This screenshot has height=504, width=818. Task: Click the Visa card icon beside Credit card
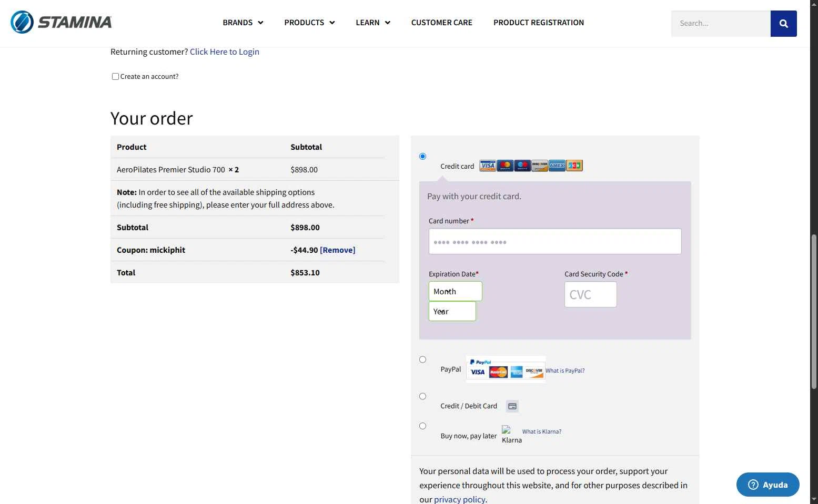tap(488, 166)
